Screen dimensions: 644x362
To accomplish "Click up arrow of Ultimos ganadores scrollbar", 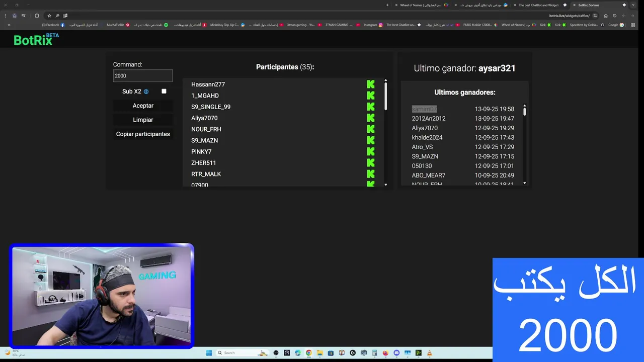I will tap(524, 106).
